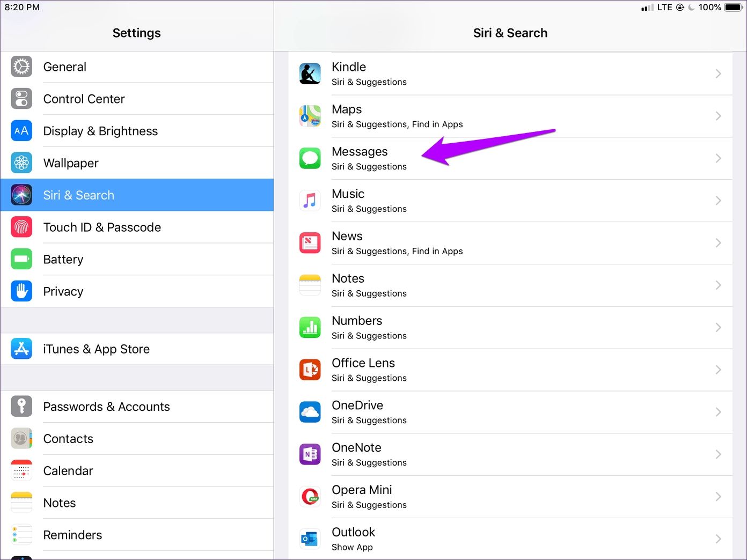Open Maps row disclosure chevron
Viewport: 747px width, 560px height.
click(x=719, y=116)
